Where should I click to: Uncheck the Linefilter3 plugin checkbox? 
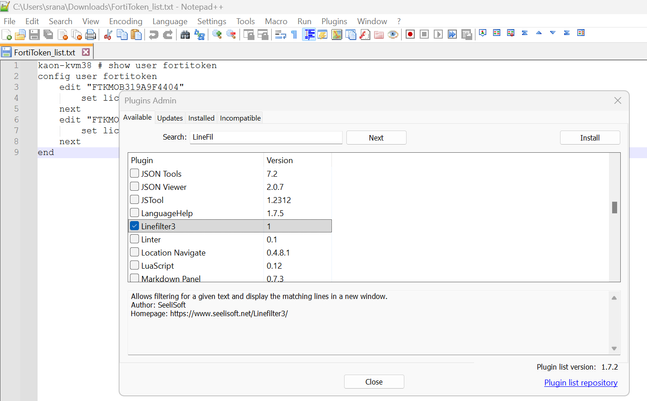click(x=135, y=226)
